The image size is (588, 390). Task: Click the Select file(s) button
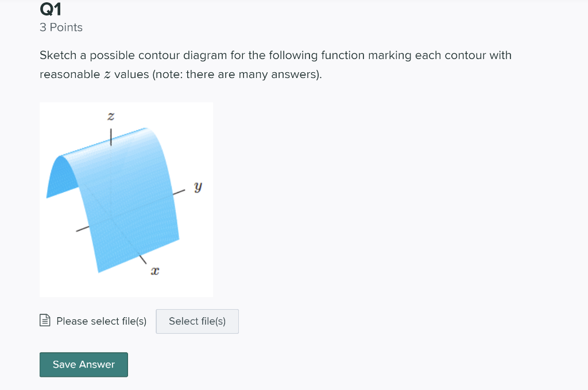pos(198,321)
